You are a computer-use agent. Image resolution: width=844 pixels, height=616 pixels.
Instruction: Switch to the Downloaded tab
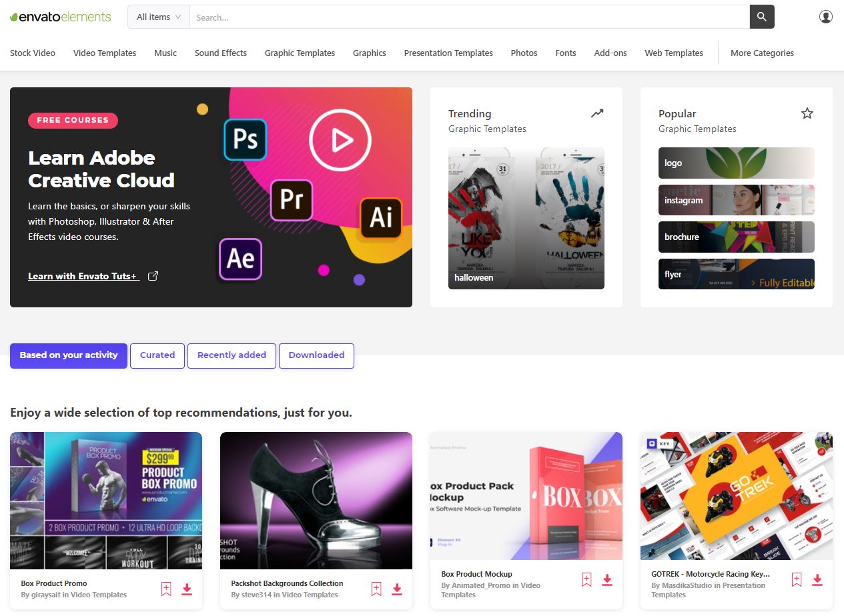[x=316, y=355]
